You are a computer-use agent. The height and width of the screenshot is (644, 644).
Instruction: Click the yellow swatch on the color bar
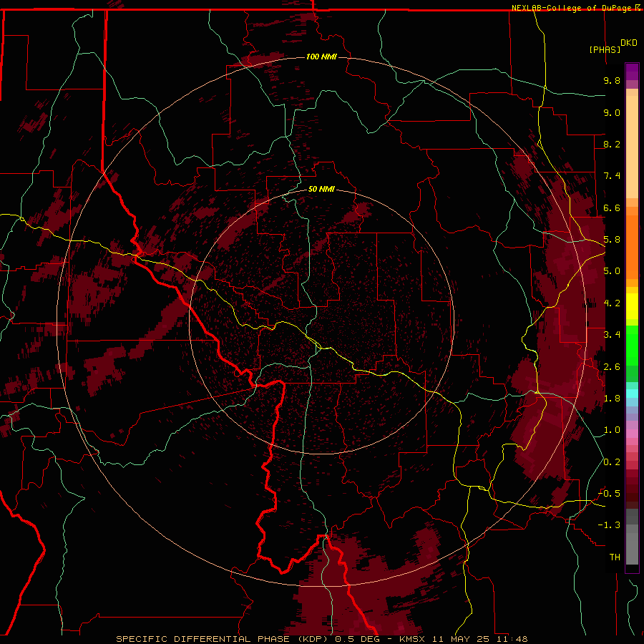[x=632, y=306]
